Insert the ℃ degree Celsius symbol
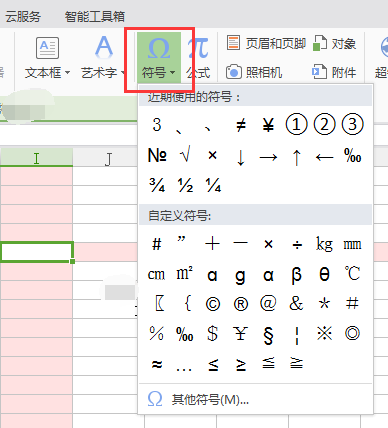 [x=352, y=273]
